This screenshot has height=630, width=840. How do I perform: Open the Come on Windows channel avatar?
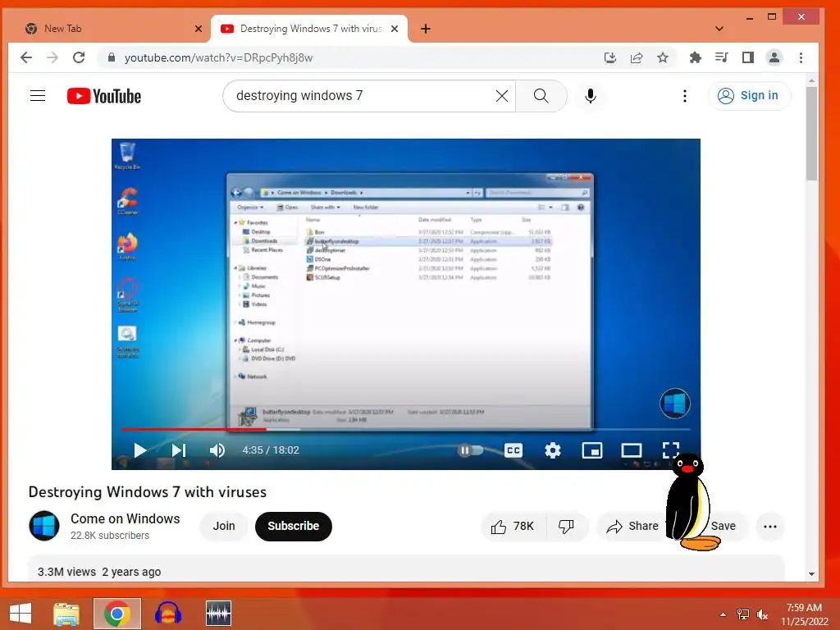point(44,526)
